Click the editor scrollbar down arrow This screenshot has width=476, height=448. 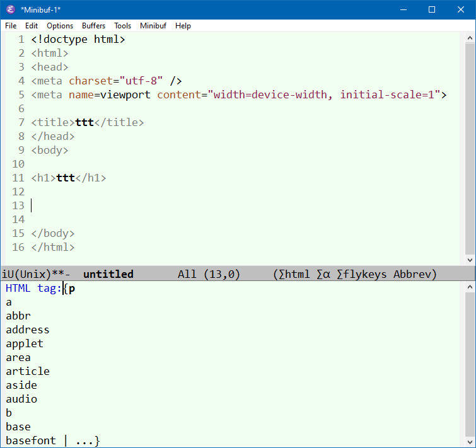[470, 260]
